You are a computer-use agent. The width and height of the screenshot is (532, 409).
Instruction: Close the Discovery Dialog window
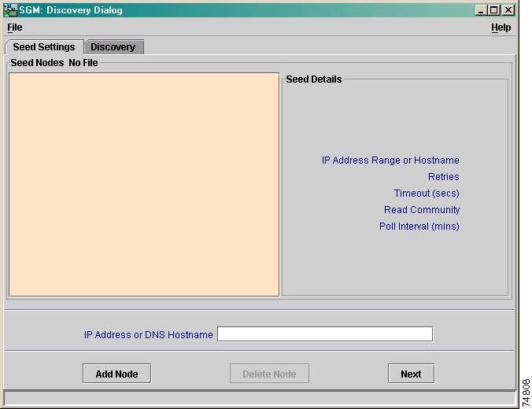pyautogui.click(x=508, y=10)
